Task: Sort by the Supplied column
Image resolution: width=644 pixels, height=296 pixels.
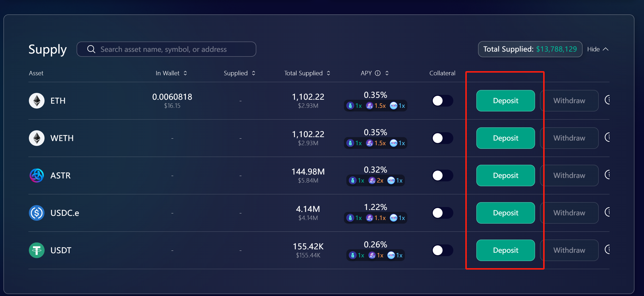Action: pos(253,73)
